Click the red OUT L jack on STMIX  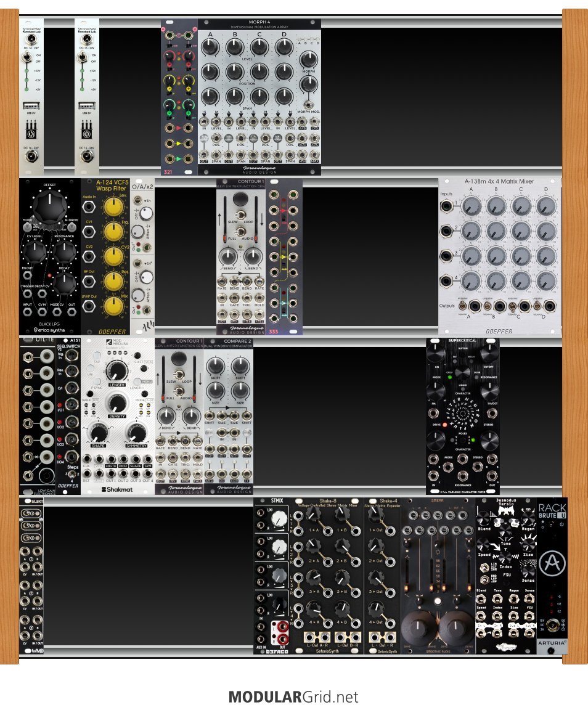[x=282, y=627]
